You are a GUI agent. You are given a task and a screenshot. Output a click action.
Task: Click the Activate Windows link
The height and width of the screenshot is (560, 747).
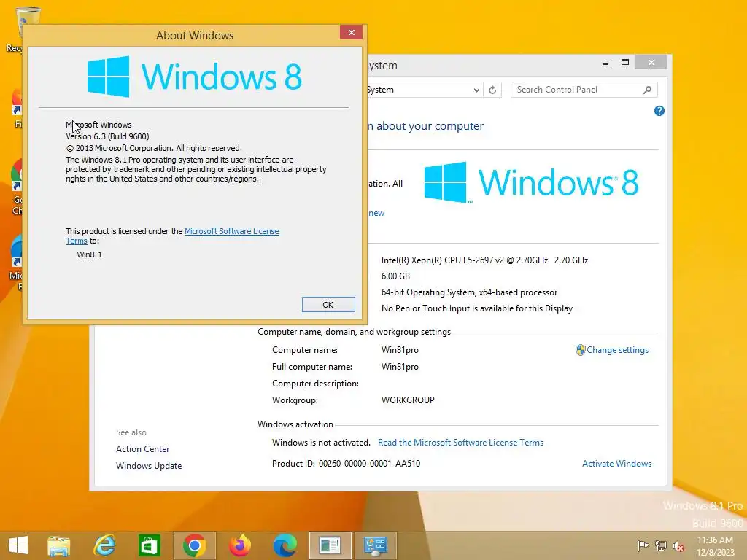[x=616, y=463]
